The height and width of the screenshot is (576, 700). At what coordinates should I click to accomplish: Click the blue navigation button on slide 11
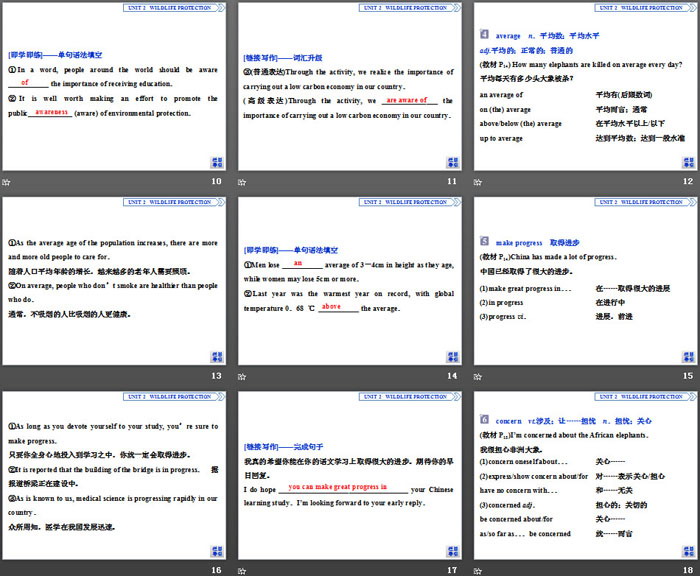point(453,163)
